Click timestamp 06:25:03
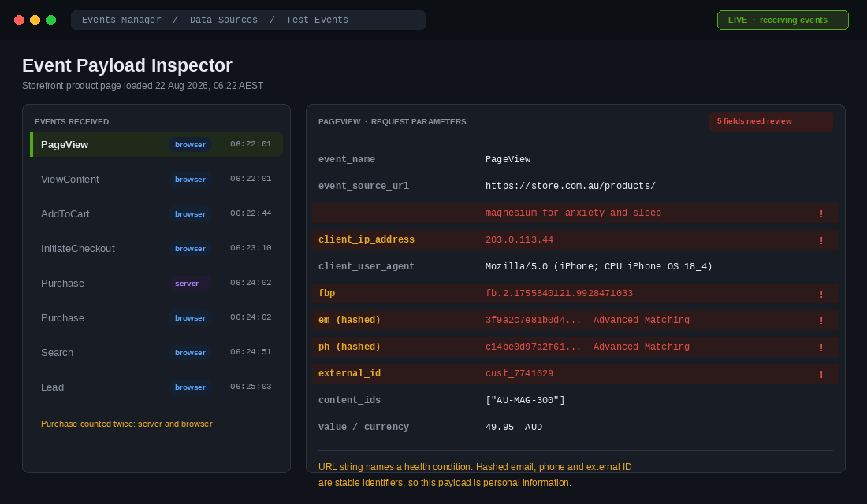Viewport: 867px width, 504px height. coord(251,387)
